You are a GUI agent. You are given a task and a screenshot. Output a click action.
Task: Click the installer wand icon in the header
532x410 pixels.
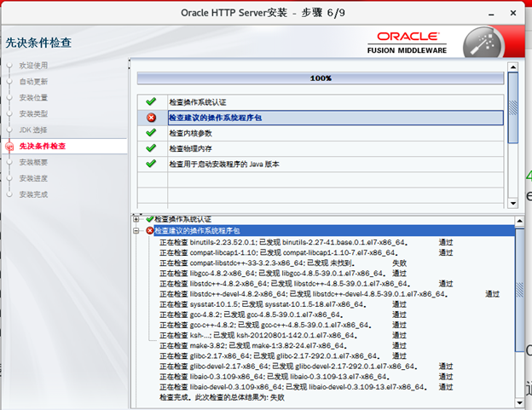(x=483, y=44)
